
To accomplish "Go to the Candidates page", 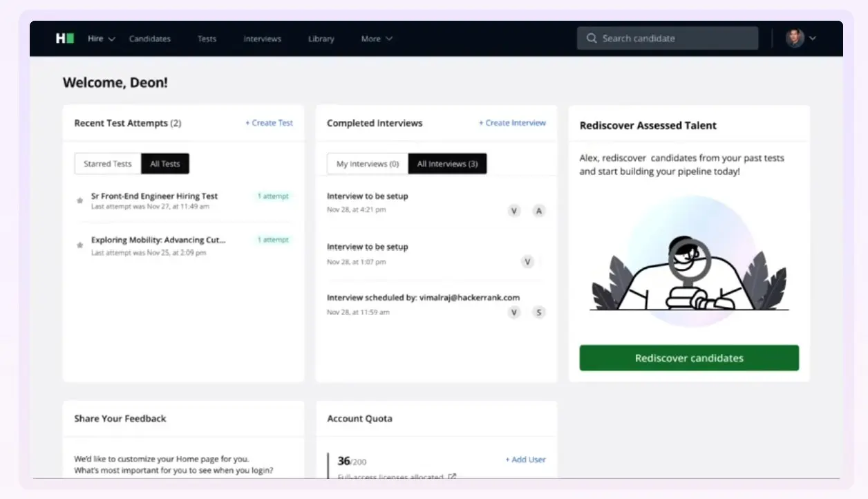I will [150, 39].
